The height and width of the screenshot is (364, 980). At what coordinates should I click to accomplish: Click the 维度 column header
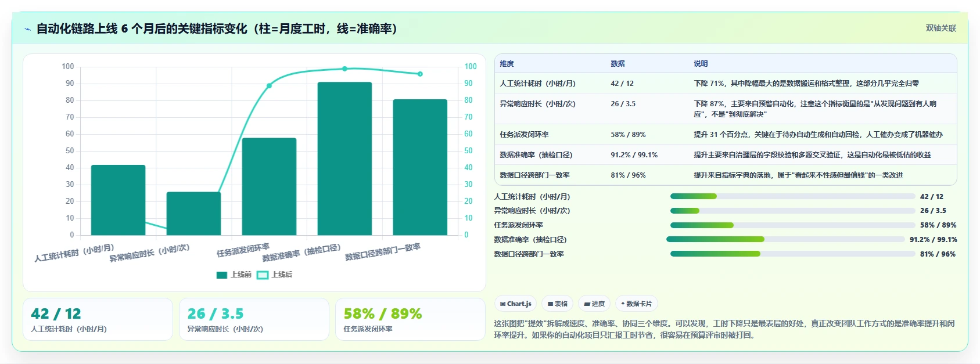coord(507,64)
